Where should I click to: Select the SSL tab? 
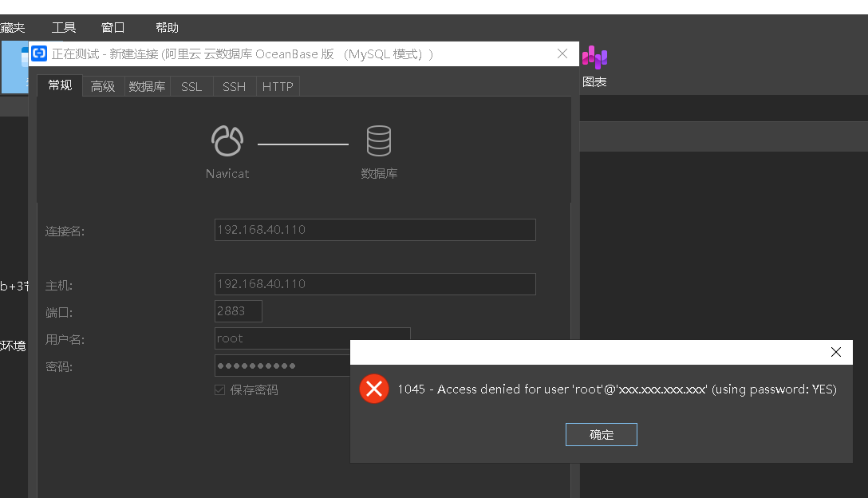[191, 87]
